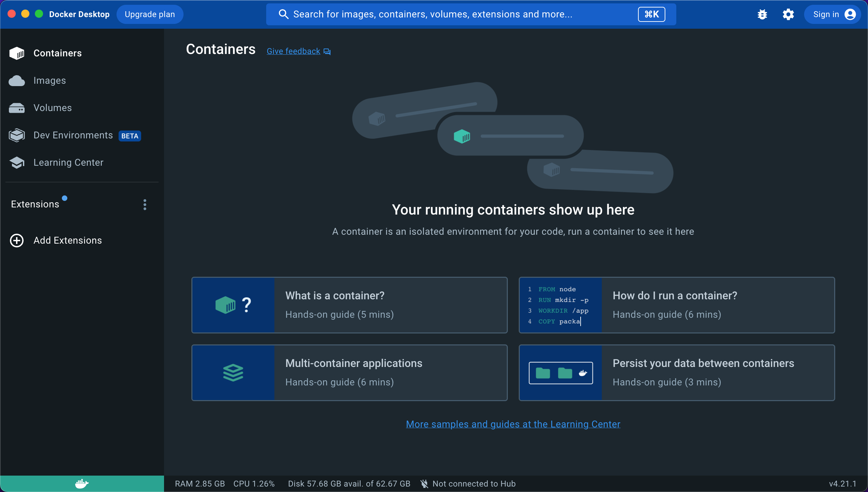Screen dimensions: 868x492
Task: Click the Not connected to Hub icon
Action: 424,484
